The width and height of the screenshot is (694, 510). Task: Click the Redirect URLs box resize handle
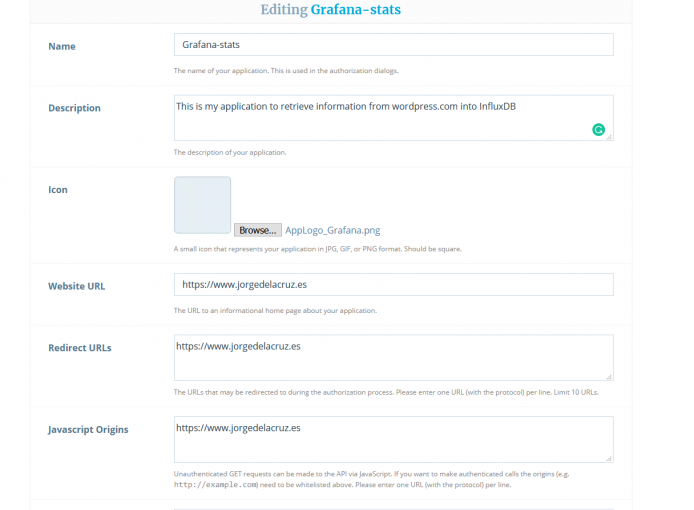[609, 377]
